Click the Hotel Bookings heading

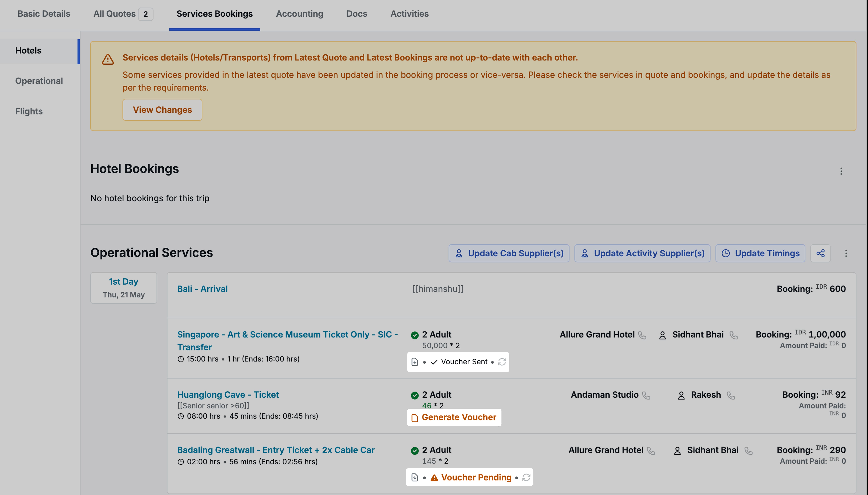coord(134,169)
